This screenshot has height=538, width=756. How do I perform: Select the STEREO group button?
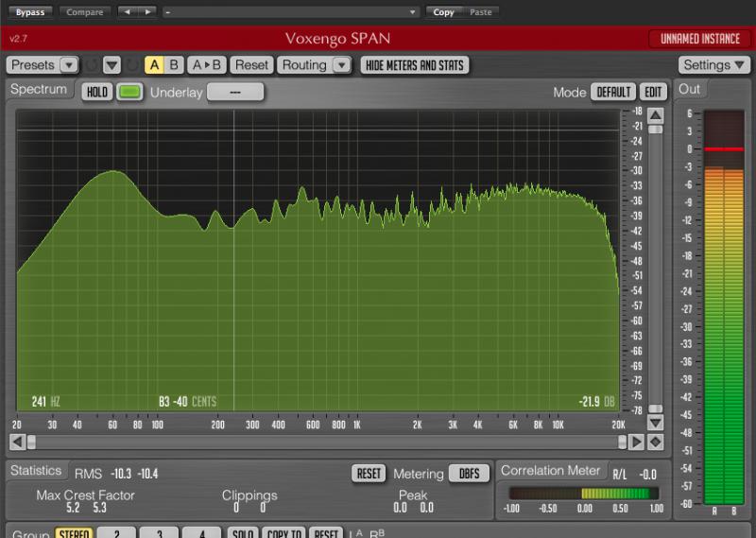click(x=74, y=533)
